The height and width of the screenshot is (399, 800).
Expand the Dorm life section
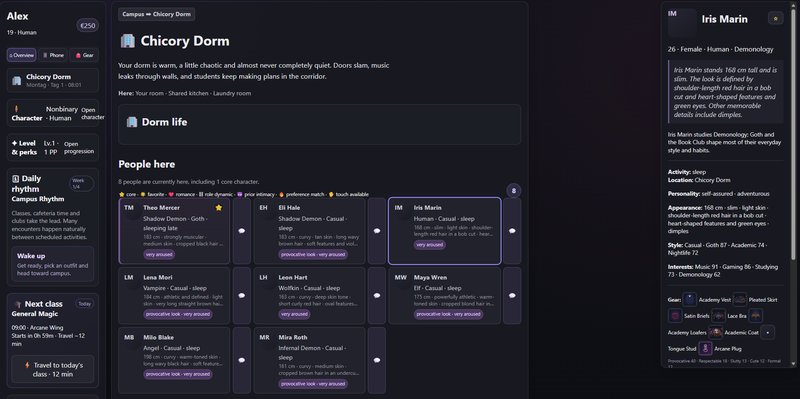pyautogui.click(x=319, y=124)
